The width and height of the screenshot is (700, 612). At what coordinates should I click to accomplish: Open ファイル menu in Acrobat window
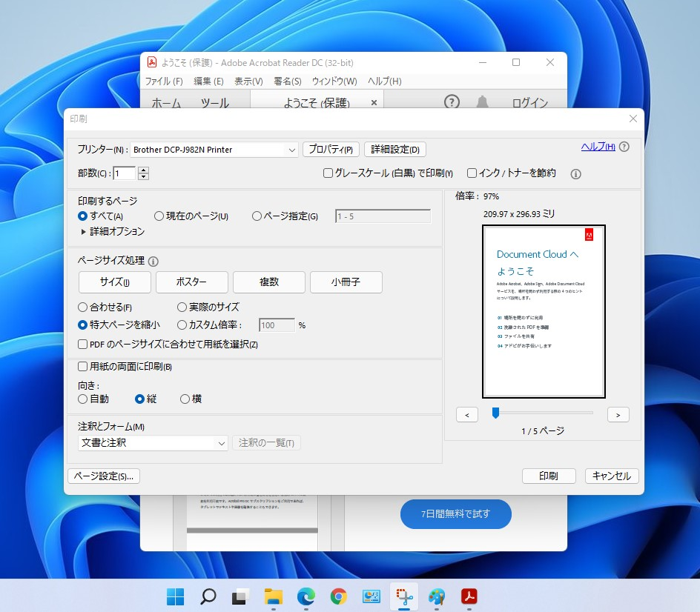164,82
